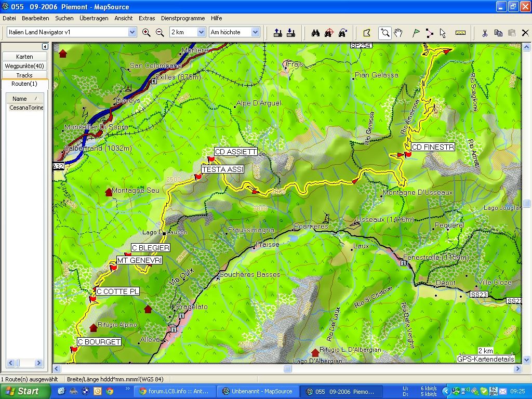The width and height of the screenshot is (532, 399).
Task: Switch to Unbenannt - MapSource taskbar window
Action: point(257,391)
